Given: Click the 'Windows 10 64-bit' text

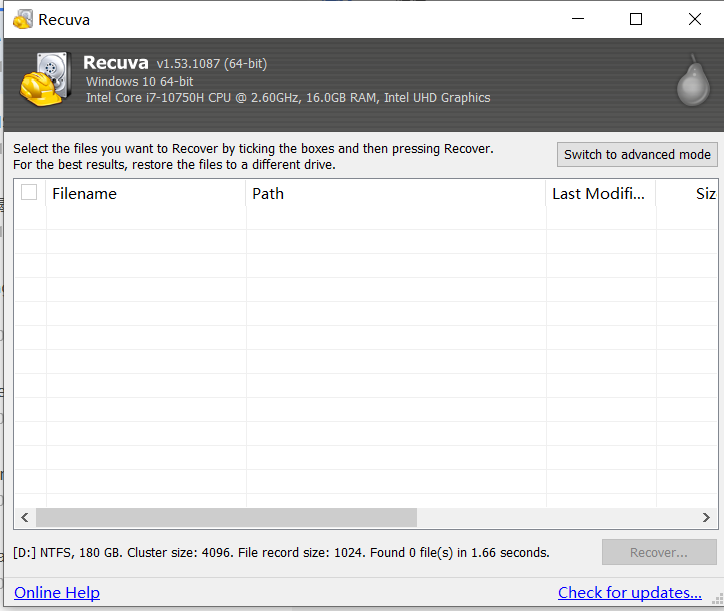Looking at the screenshot, I should click(139, 82).
